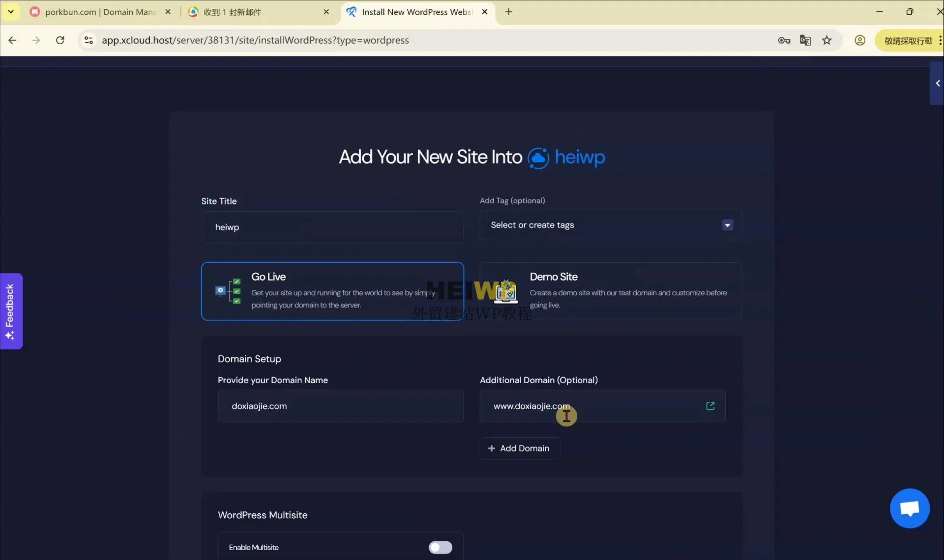The width and height of the screenshot is (944, 560).
Task: Select the Go Live option card
Action: 332,291
